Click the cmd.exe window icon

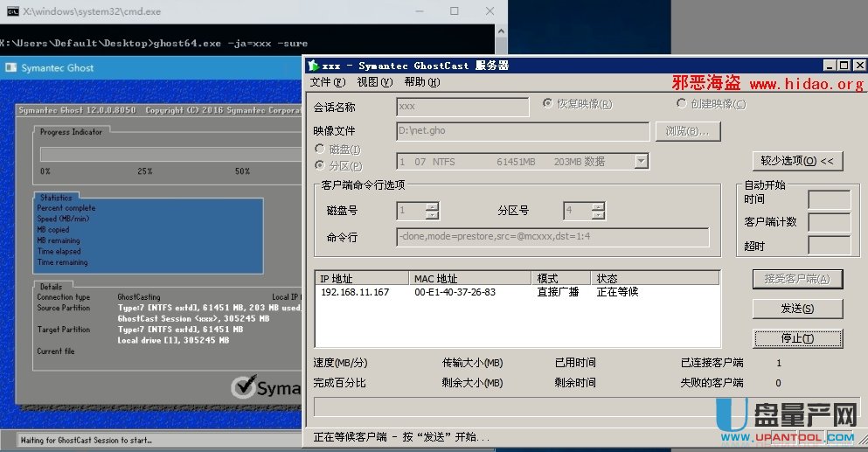(x=11, y=11)
